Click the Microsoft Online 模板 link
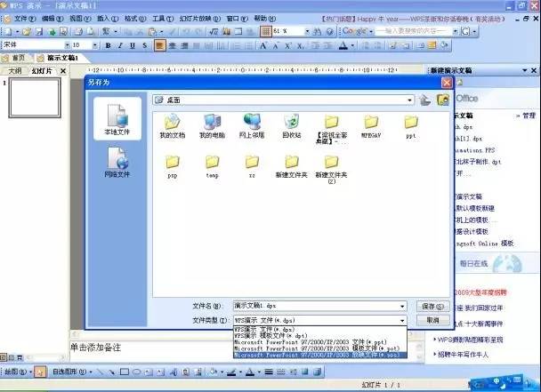The image size is (541, 392). tap(484, 244)
